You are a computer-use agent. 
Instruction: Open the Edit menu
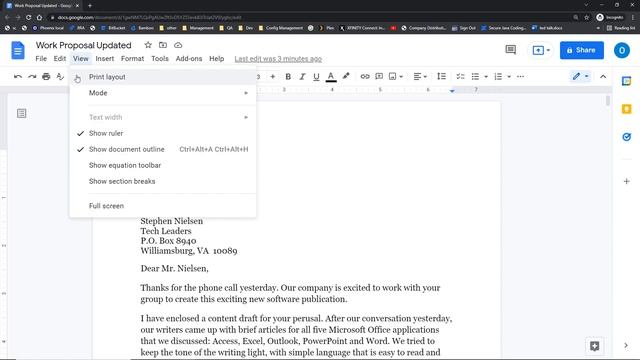(60, 58)
